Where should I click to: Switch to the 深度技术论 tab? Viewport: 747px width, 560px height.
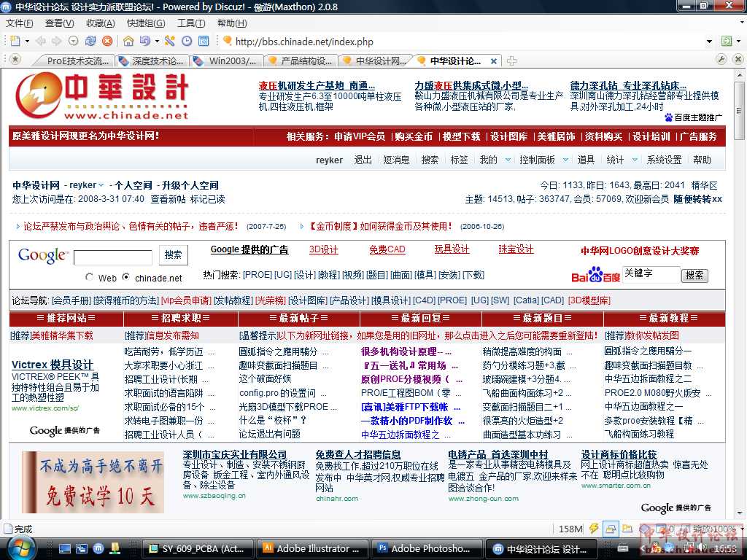point(152,61)
